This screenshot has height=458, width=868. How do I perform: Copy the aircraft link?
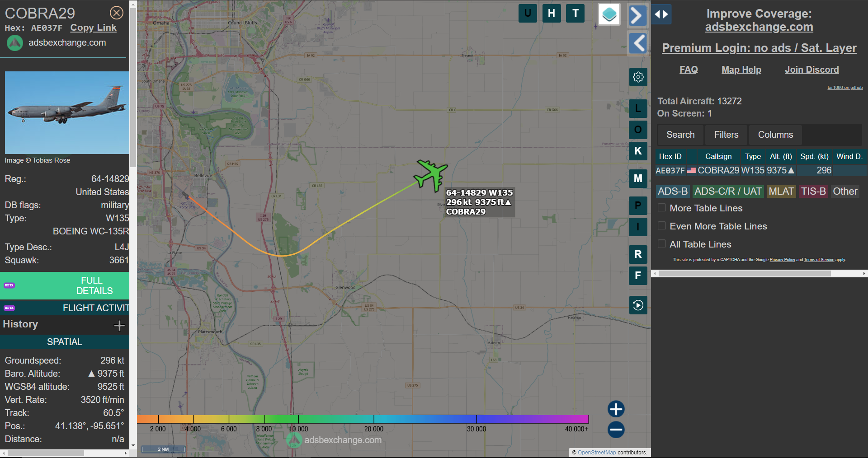click(93, 28)
